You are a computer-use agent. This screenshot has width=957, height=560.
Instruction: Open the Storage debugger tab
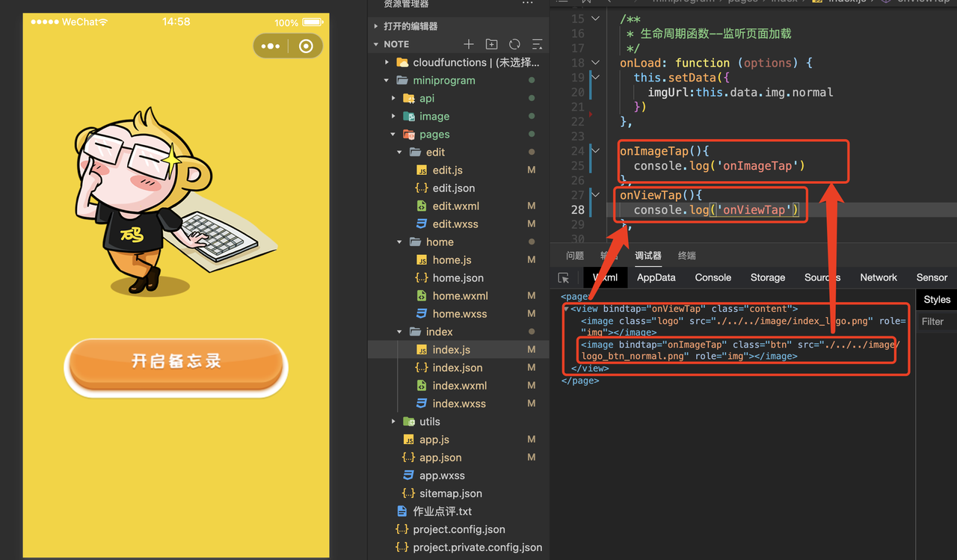[x=768, y=277]
